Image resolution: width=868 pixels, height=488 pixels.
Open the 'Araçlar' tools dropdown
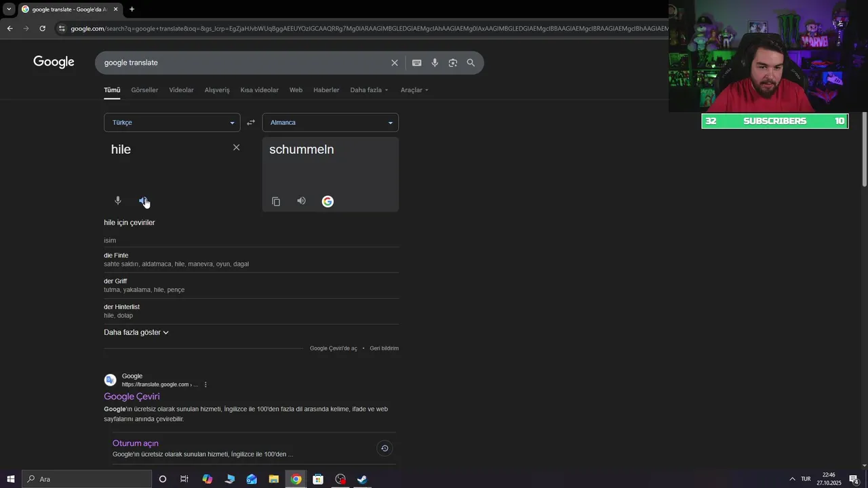414,90
